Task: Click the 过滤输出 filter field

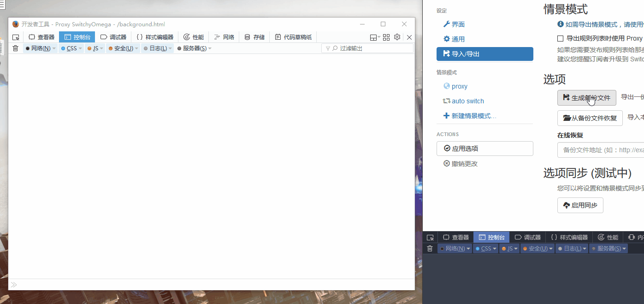Action: 367,48
